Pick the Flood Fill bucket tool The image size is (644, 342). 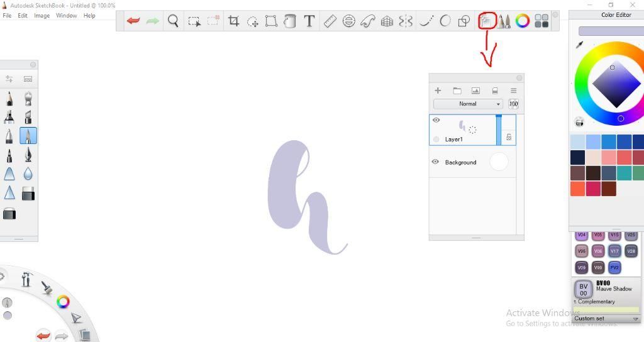coord(290,21)
